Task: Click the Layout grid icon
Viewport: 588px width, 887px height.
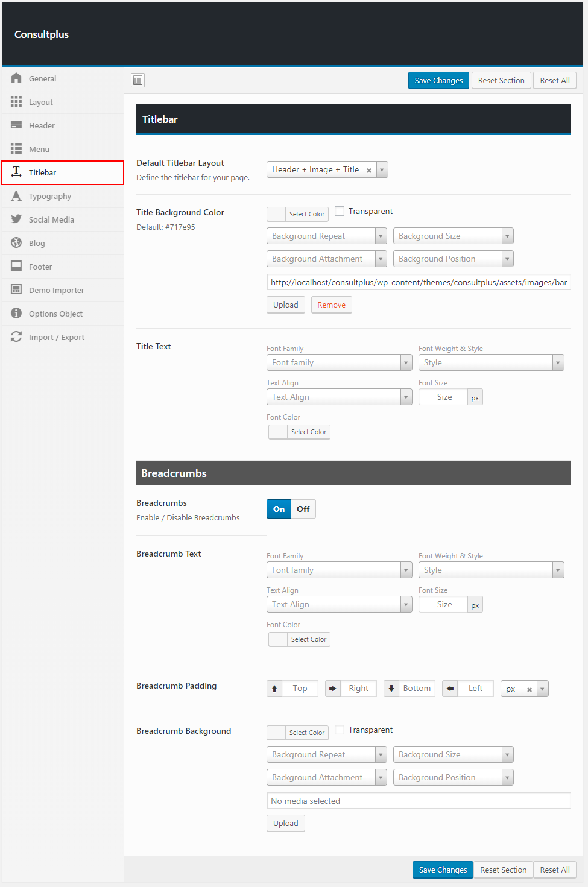Action: pyautogui.click(x=16, y=102)
